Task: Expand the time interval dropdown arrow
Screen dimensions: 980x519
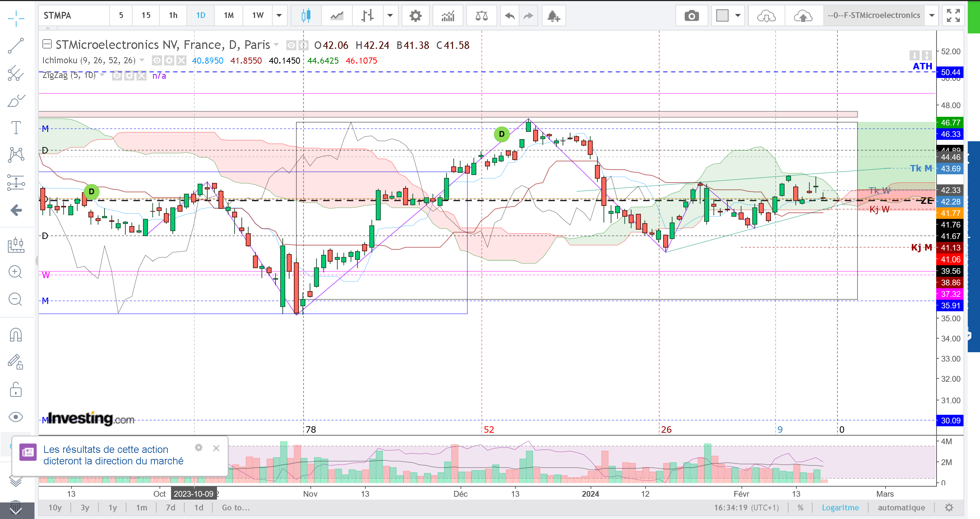Action: coord(279,15)
